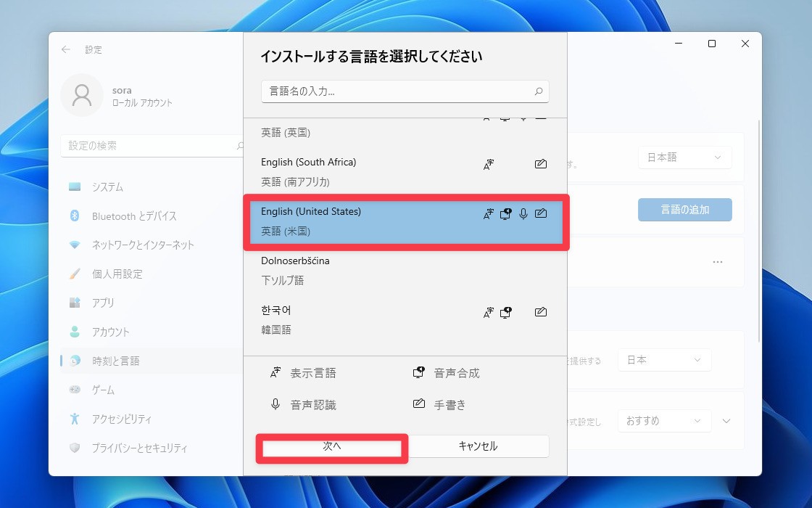Open アクセシビリティ in the sidebar

click(x=150, y=419)
